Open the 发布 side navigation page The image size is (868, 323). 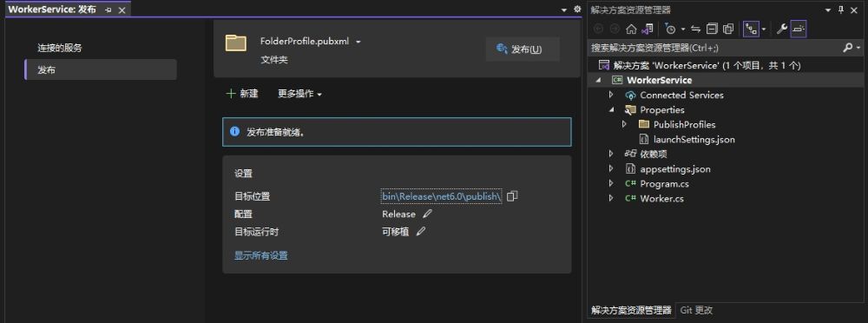tap(101, 69)
